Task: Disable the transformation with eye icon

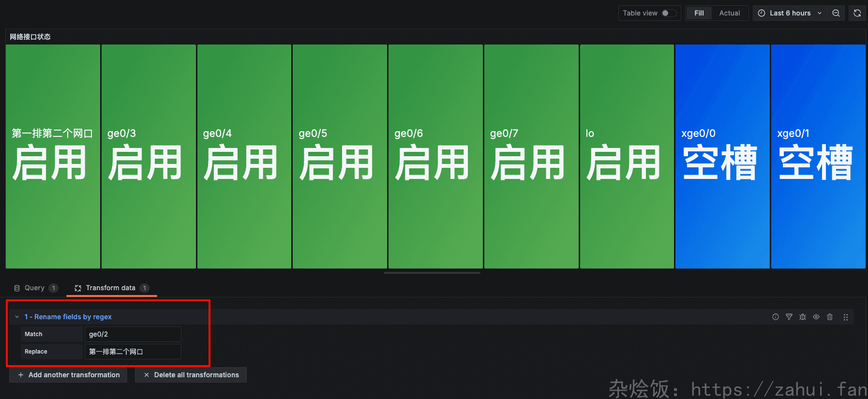Action: pos(816,317)
